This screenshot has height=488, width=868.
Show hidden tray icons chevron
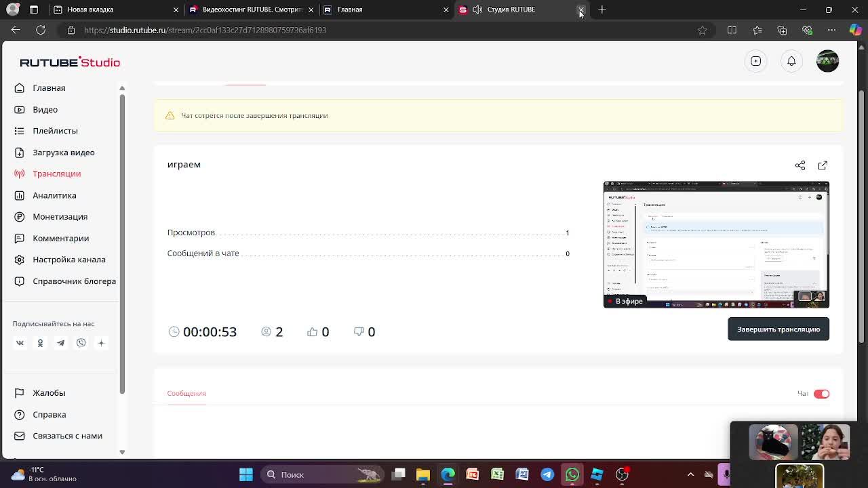tap(690, 474)
